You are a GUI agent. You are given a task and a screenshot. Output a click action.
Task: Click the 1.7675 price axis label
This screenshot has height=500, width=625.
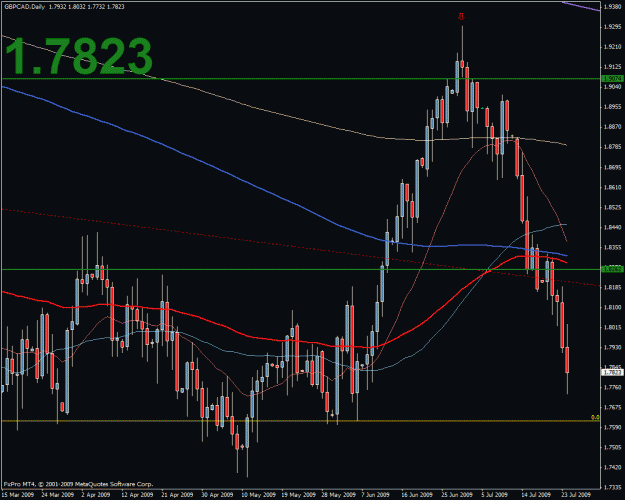pos(613,407)
